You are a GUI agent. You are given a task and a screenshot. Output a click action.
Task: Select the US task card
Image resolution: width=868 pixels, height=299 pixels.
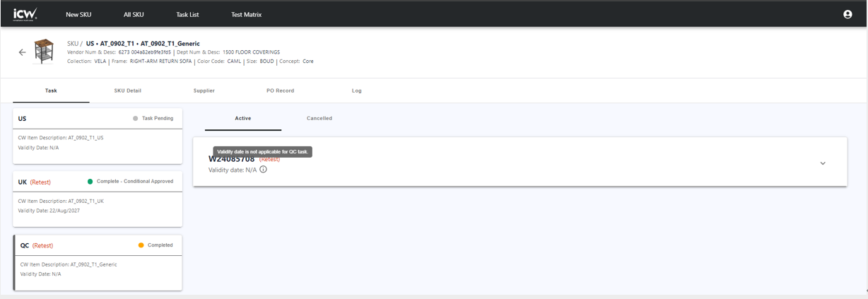[98, 136]
